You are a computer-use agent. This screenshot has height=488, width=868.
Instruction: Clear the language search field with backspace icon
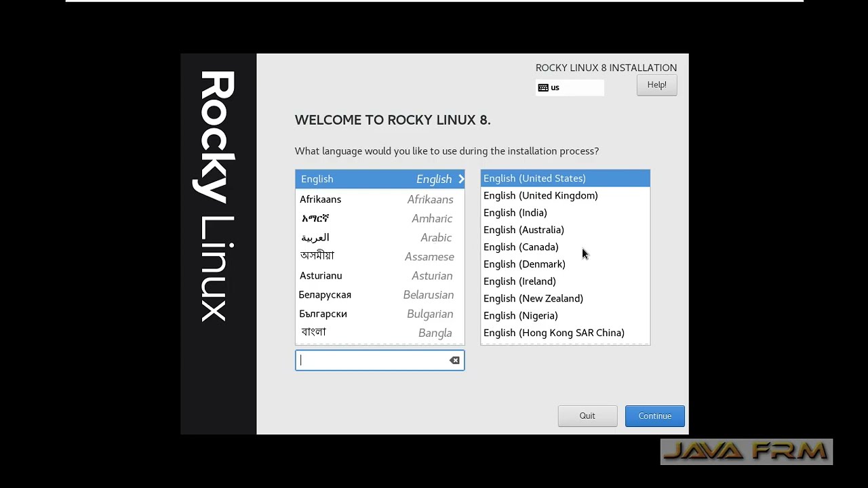454,361
